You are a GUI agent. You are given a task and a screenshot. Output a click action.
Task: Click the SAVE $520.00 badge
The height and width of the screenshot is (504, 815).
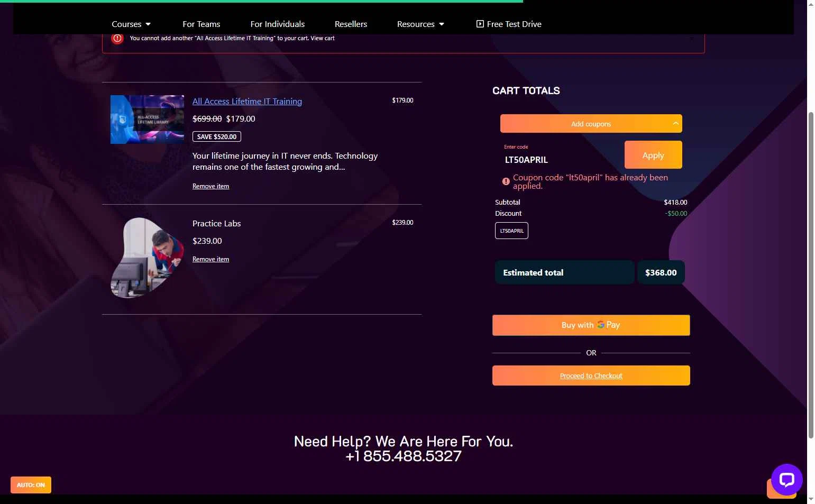coord(217,136)
